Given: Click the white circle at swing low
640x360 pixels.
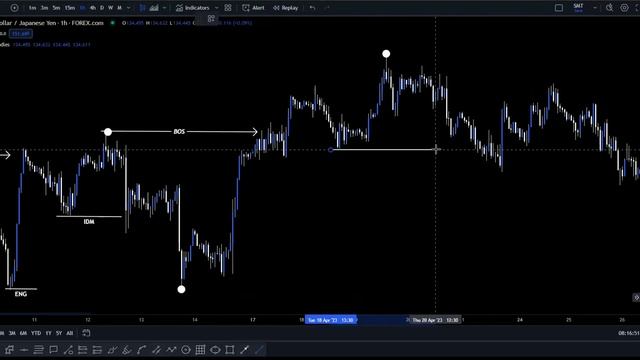Looking at the screenshot, I should tap(182, 289).
